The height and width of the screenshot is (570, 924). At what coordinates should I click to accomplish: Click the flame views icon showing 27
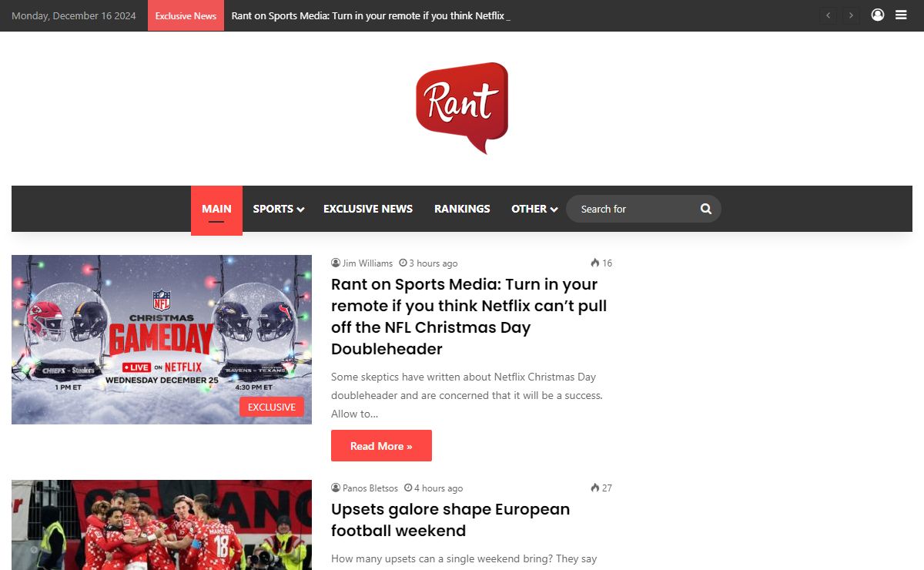[x=595, y=488]
